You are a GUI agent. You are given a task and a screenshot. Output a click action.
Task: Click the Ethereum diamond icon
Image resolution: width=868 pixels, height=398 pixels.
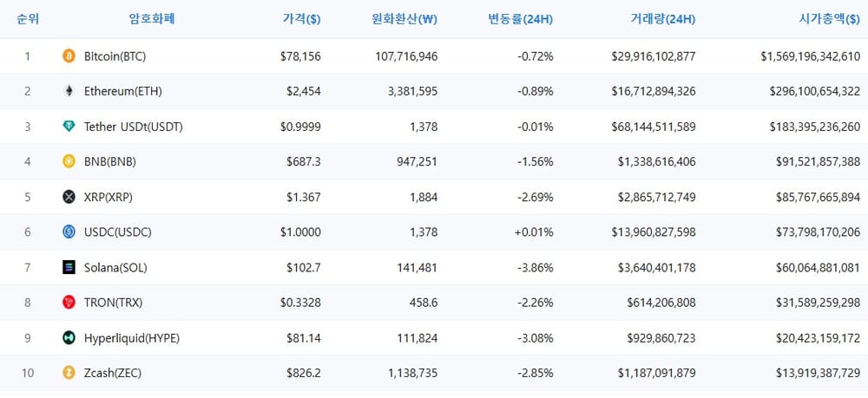pyautogui.click(x=69, y=91)
